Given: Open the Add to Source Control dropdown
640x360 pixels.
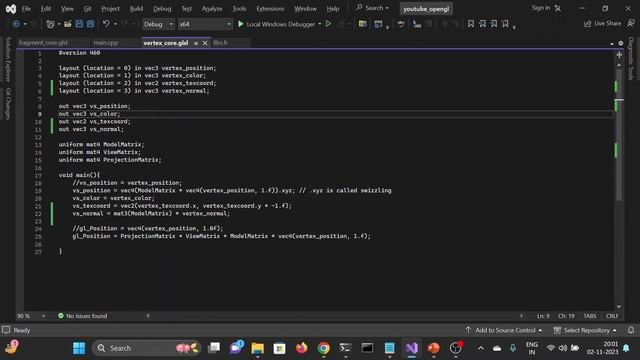Looking at the screenshot, I should coord(504,330).
